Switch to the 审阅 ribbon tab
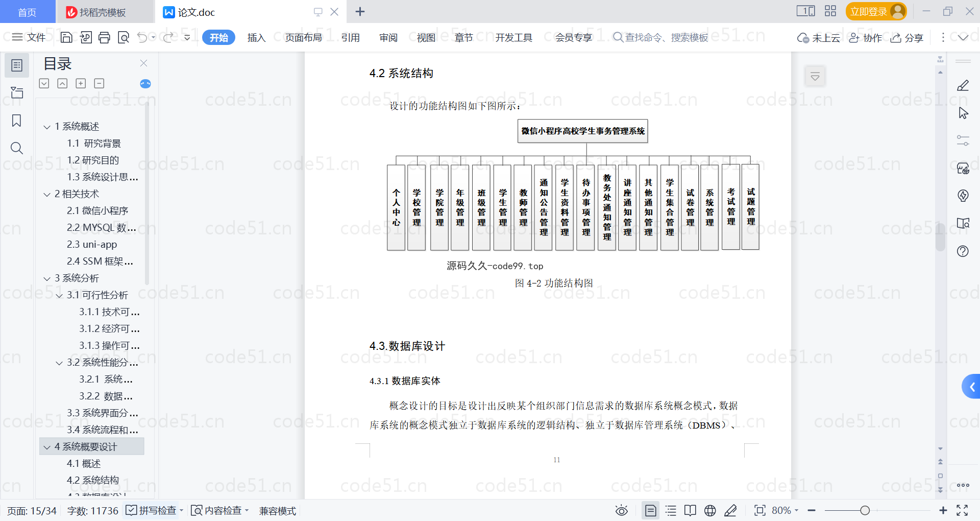Image resolution: width=980 pixels, height=521 pixels. coord(388,37)
